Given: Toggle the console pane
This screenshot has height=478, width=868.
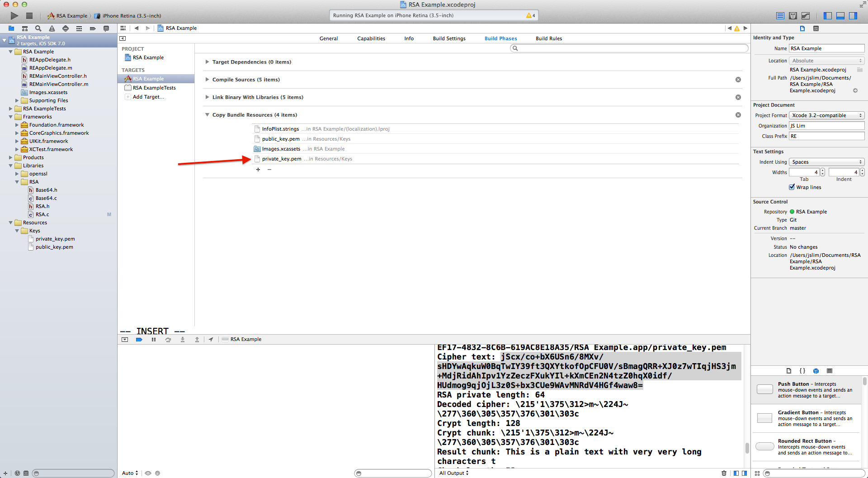Looking at the screenshot, I should click(x=745, y=473).
